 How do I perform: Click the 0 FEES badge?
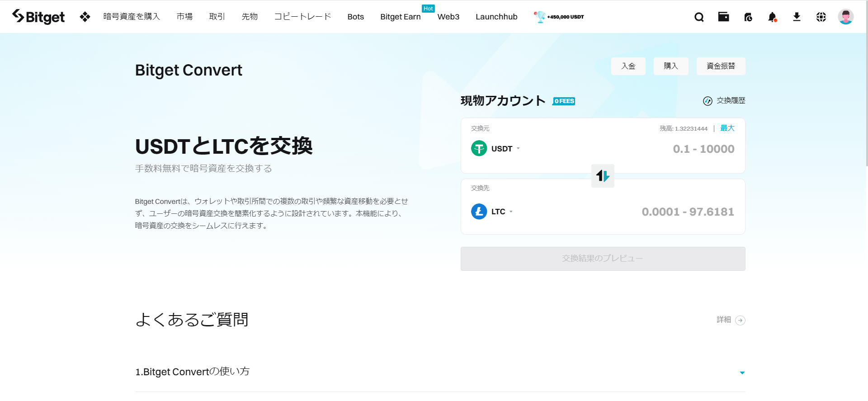tap(564, 101)
